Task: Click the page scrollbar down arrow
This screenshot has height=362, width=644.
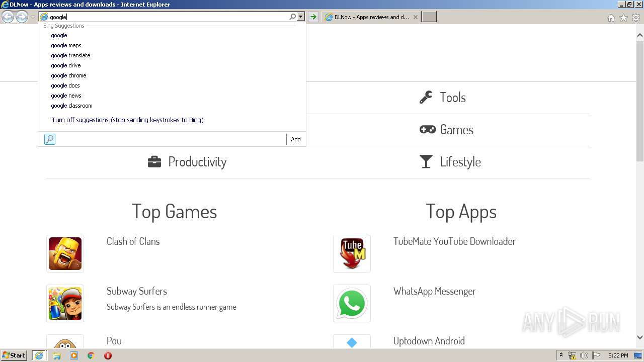Action: (x=640, y=337)
